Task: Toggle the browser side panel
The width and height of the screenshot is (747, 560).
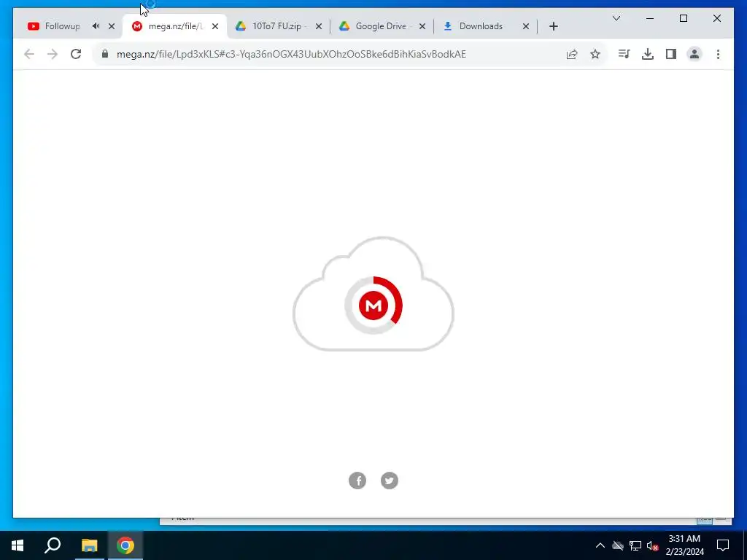Action: coord(671,54)
